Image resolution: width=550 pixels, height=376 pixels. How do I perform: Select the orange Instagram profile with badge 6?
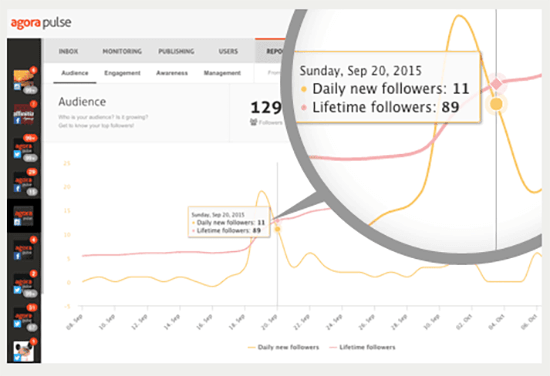(x=24, y=81)
